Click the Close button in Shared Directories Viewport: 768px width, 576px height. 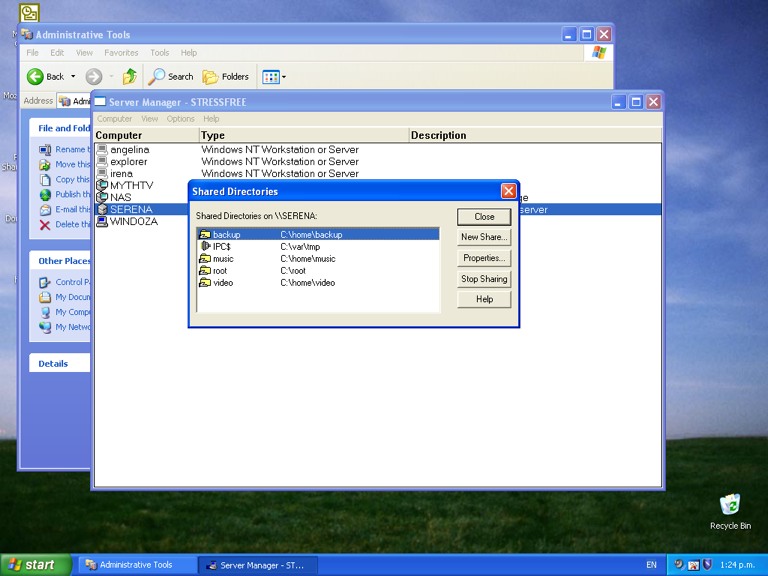coord(484,216)
